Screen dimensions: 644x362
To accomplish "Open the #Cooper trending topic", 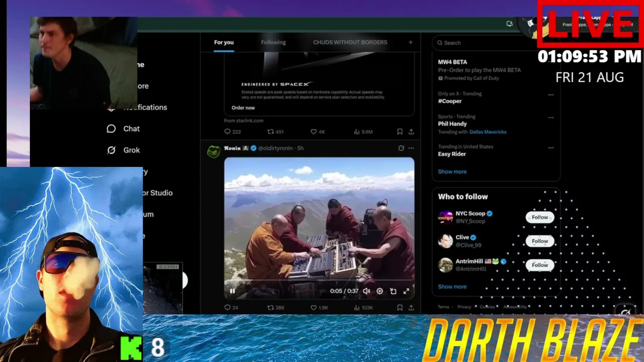I will tap(450, 101).
